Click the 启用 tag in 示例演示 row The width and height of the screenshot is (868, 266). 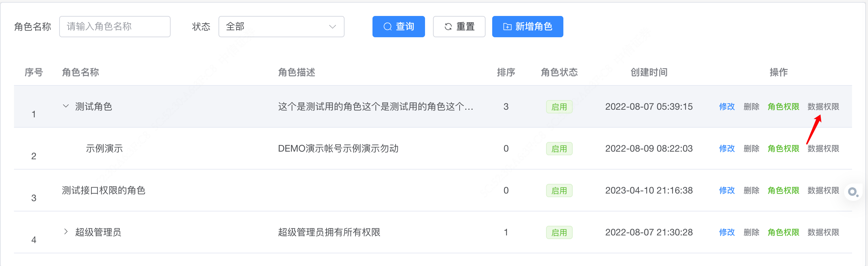coord(559,149)
